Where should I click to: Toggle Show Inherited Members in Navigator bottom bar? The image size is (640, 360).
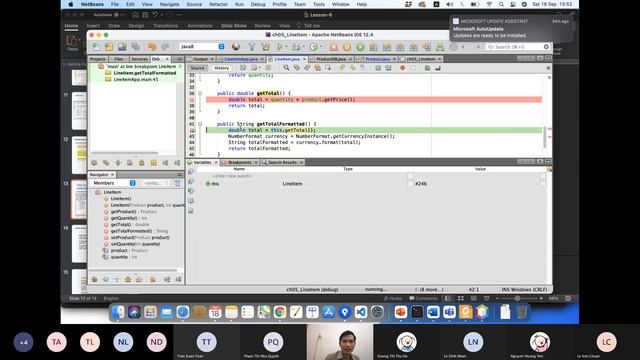tap(94, 280)
